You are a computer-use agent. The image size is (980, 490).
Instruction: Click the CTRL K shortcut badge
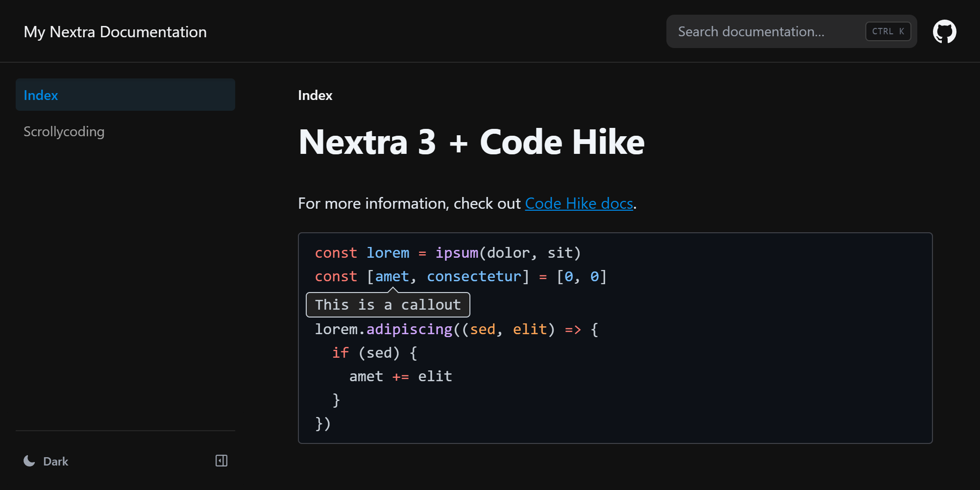point(888,31)
